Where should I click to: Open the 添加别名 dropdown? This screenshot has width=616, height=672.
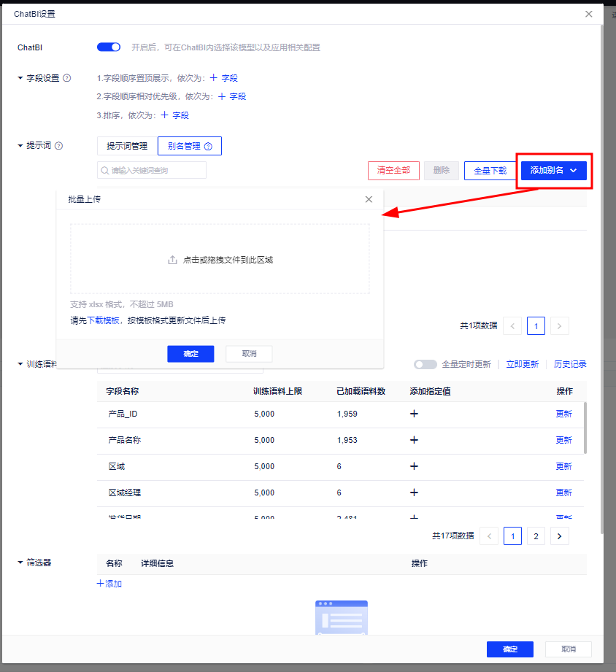coord(554,170)
